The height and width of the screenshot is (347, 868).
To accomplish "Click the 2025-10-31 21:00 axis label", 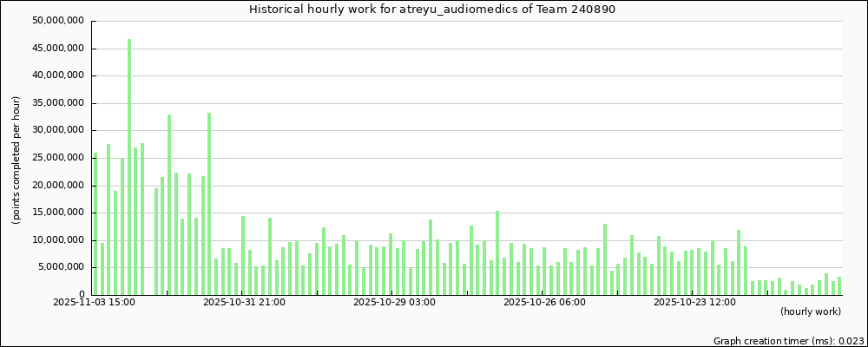I will (244, 303).
